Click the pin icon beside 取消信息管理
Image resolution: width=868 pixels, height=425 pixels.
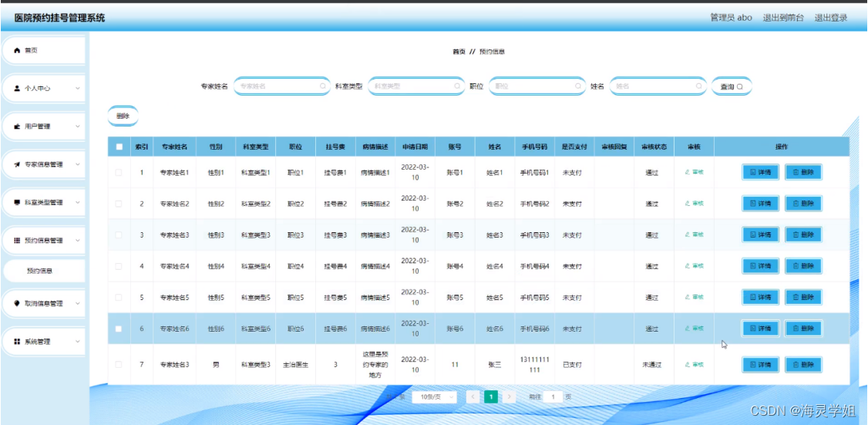click(17, 303)
